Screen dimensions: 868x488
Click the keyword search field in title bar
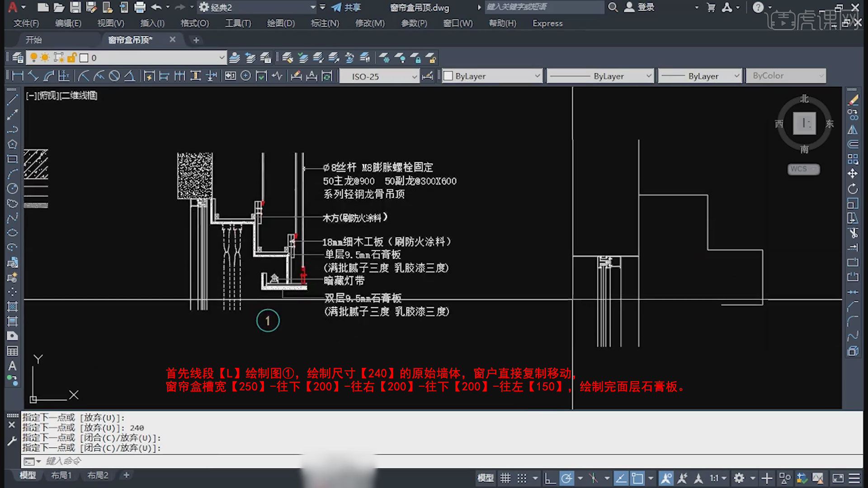pos(544,7)
